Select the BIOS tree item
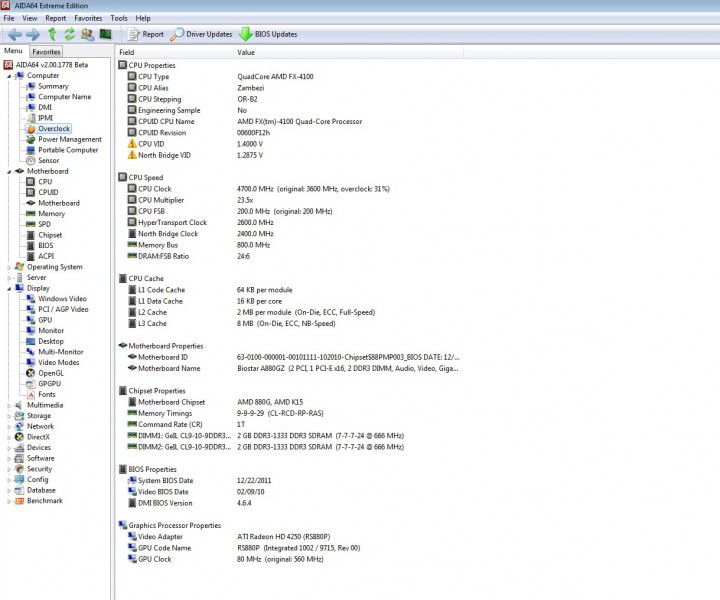 click(x=45, y=245)
